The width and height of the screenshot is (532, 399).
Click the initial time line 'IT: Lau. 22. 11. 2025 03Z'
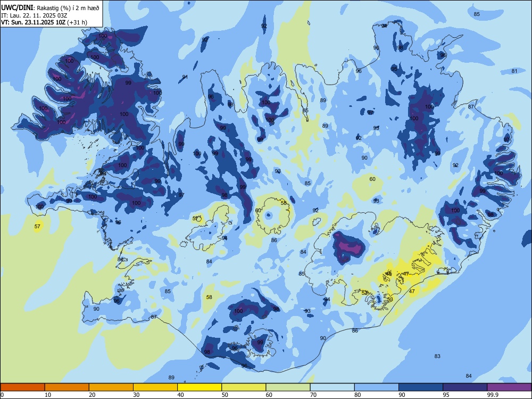coord(34,15)
